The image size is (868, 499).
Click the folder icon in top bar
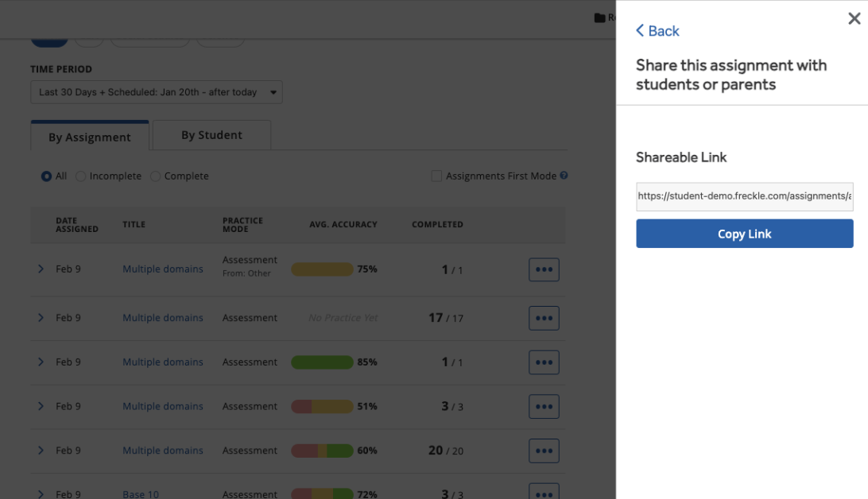(599, 17)
